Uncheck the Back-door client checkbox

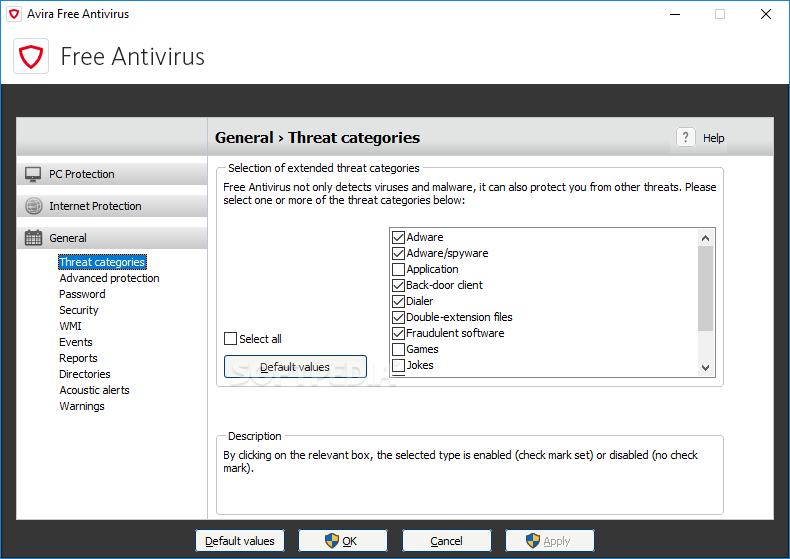click(399, 285)
